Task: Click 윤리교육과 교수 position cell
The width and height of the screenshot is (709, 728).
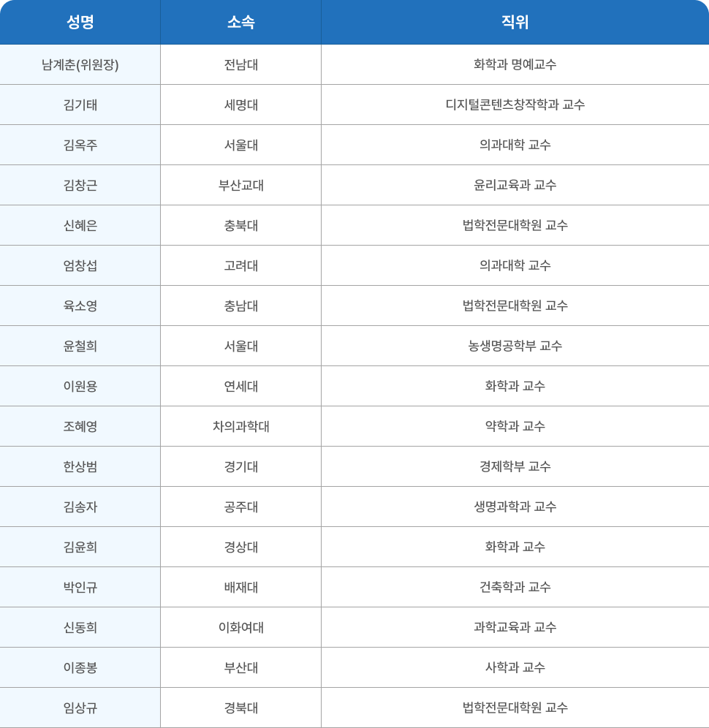Action: (x=515, y=185)
